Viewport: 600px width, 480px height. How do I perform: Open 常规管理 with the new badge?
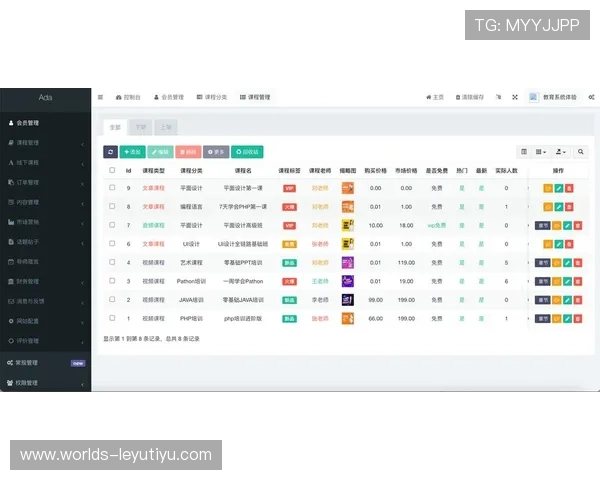click(46, 363)
